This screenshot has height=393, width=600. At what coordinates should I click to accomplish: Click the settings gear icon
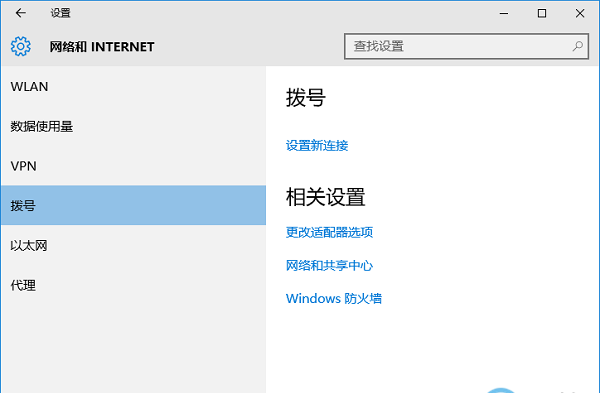(x=21, y=46)
